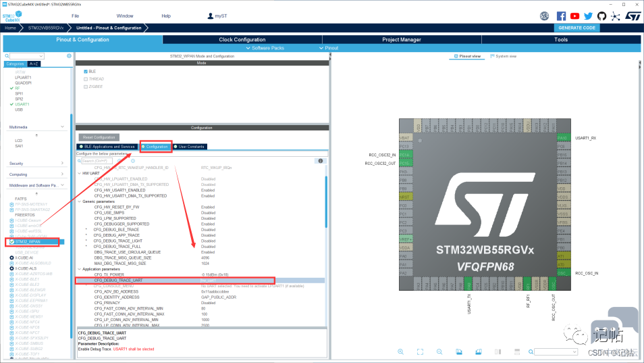Click the rotate counter-clockwise chip icon

479,352
